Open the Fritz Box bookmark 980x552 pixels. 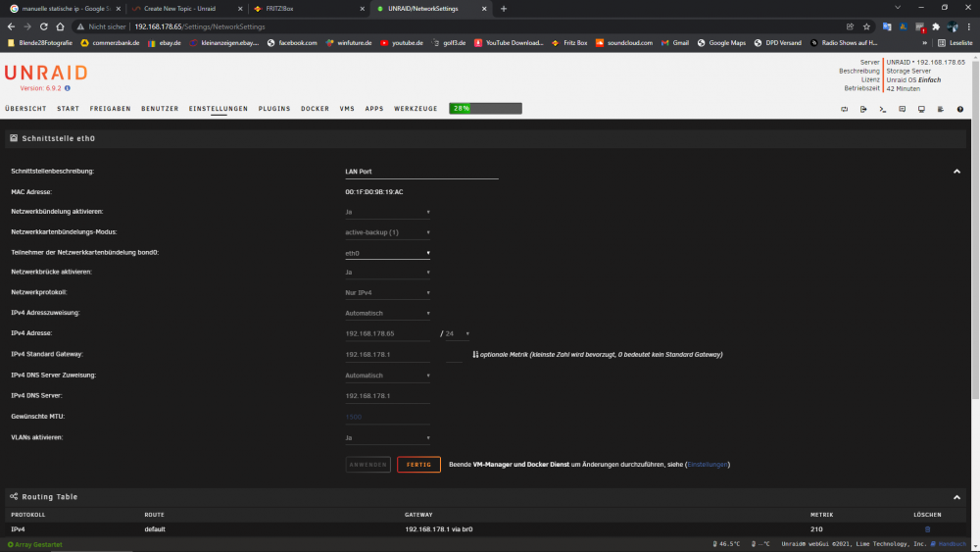569,43
